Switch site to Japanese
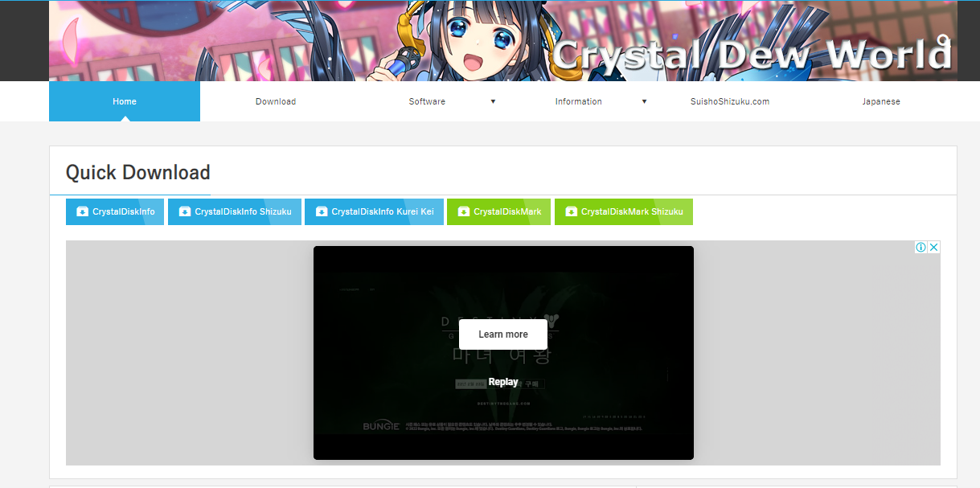Image resolution: width=980 pixels, height=488 pixels. click(881, 101)
